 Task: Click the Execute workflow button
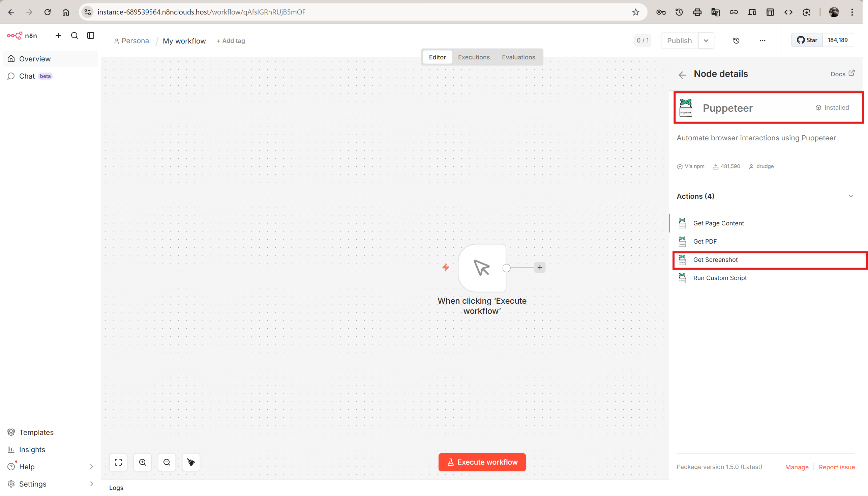pyautogui.click(x=482, y=462)
